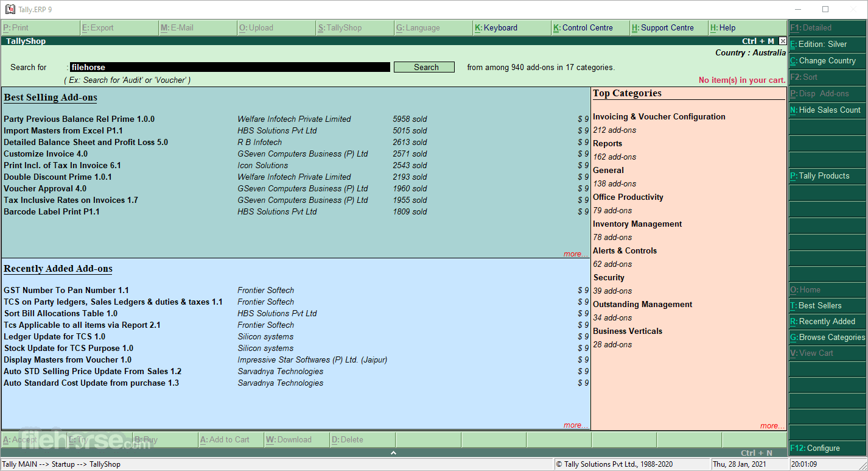Toggle Hide Sales Count
Image resolution: width=868 pixels, height=471 pixels.
coord(827,110)
